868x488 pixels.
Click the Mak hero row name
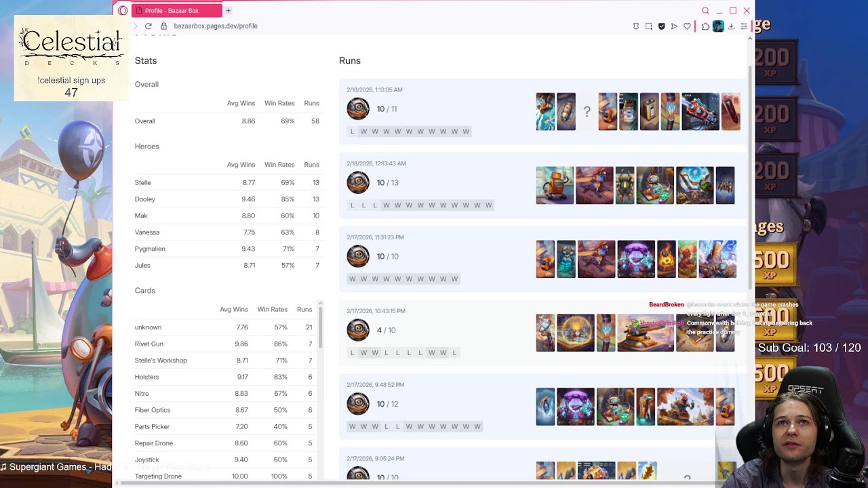pyautogui.click(x=140, y=216)
